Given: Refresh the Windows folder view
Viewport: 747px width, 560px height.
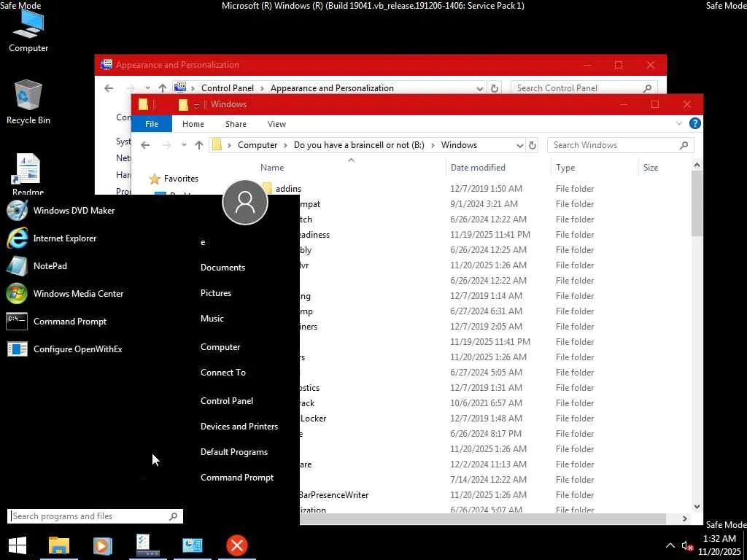Looking at the screenshot, I should pos(533,145).
